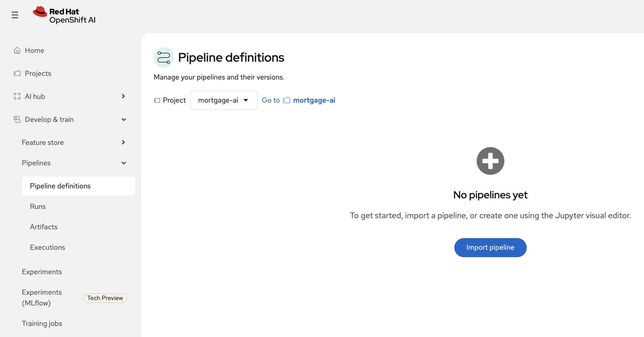Toggle the hamburger navigation menu
644x337 pixels.
tap(15, 15)
